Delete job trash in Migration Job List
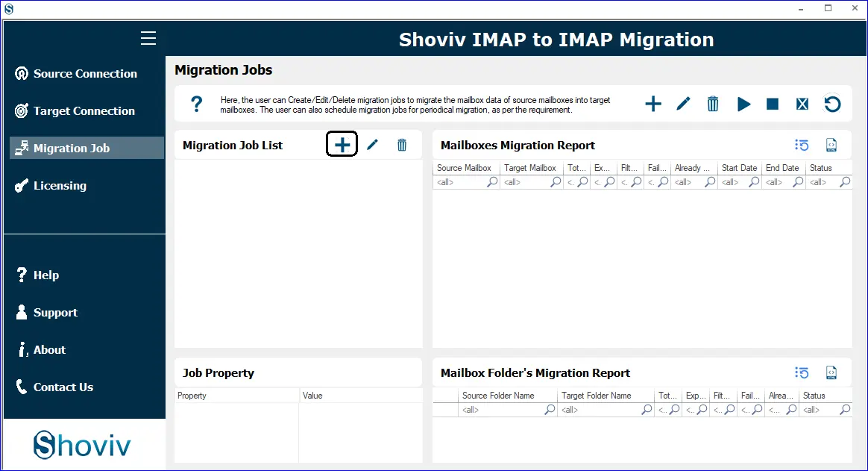Screen dimensions: 868x471 tap(402, 145)
